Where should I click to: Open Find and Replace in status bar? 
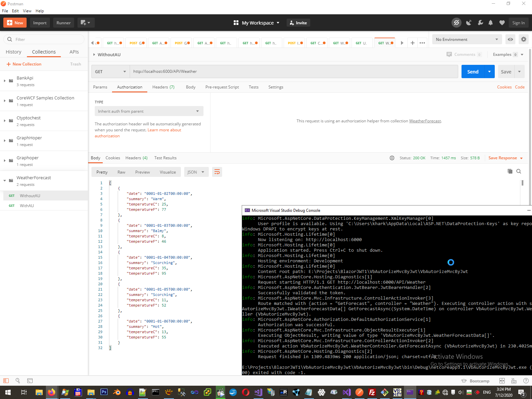click(x=18, y=381)
